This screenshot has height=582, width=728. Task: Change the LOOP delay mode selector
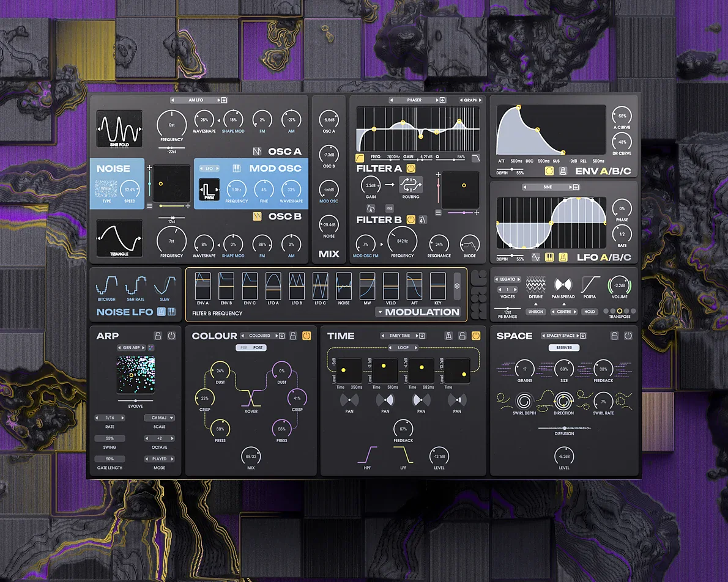click(403, 348)
